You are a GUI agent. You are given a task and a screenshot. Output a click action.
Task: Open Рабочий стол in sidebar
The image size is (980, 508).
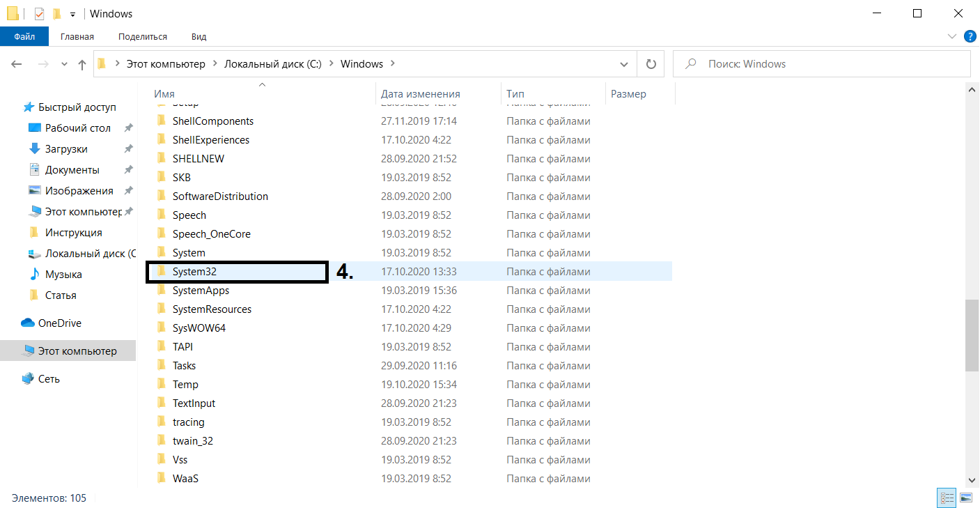pos(77,128)
